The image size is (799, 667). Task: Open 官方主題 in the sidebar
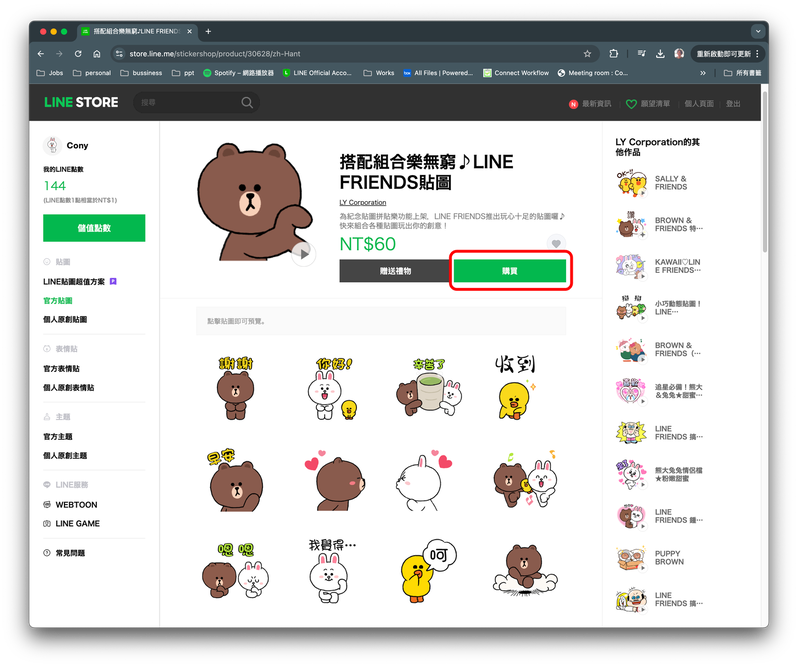coord(58,437)
